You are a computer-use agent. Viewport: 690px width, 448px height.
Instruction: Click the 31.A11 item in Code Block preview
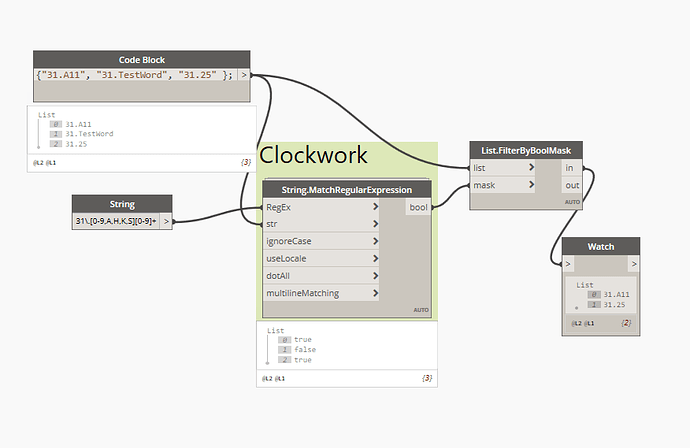(78, 125)
